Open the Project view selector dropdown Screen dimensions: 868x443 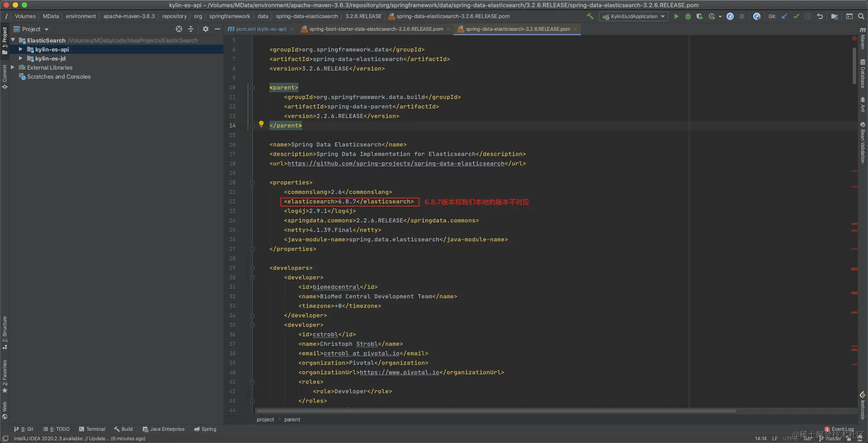[x=31, y=29]
